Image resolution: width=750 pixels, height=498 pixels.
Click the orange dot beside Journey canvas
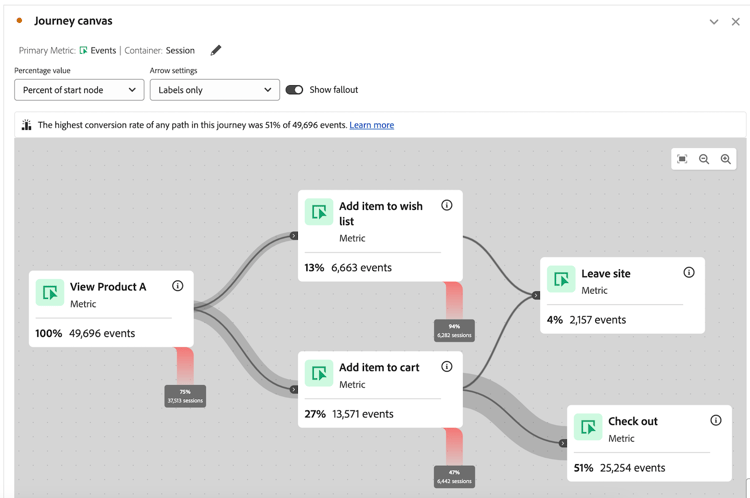click(x=19, y=20)
